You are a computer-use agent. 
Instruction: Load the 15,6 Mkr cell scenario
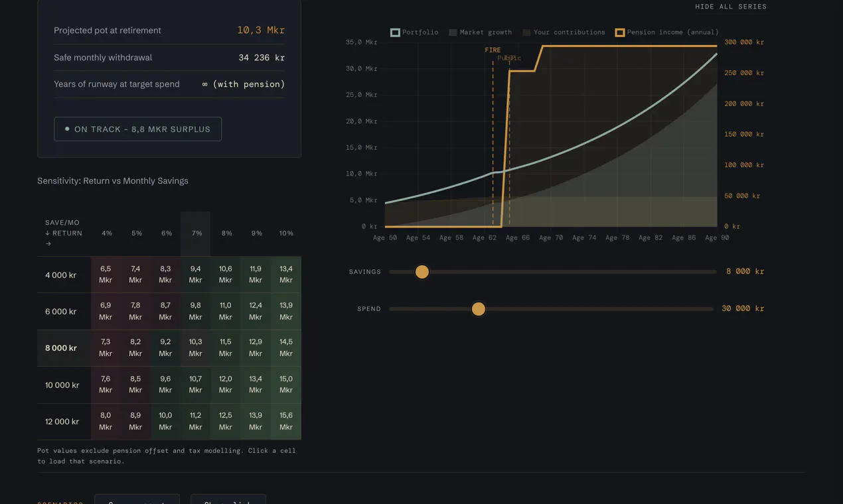(x=286, y=421)
